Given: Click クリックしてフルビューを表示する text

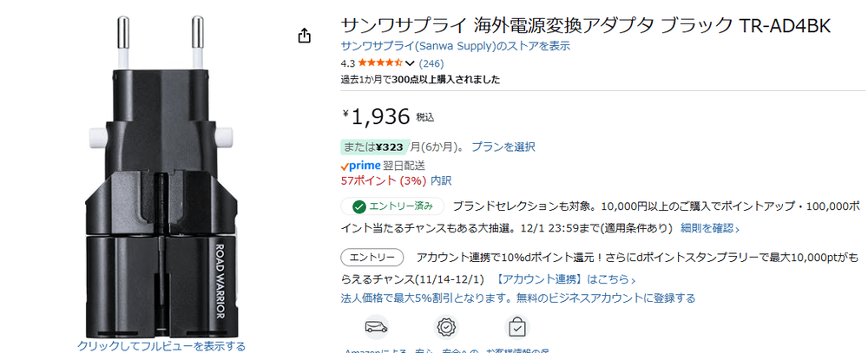Looking at the screenshot, I should pos(161,346).
